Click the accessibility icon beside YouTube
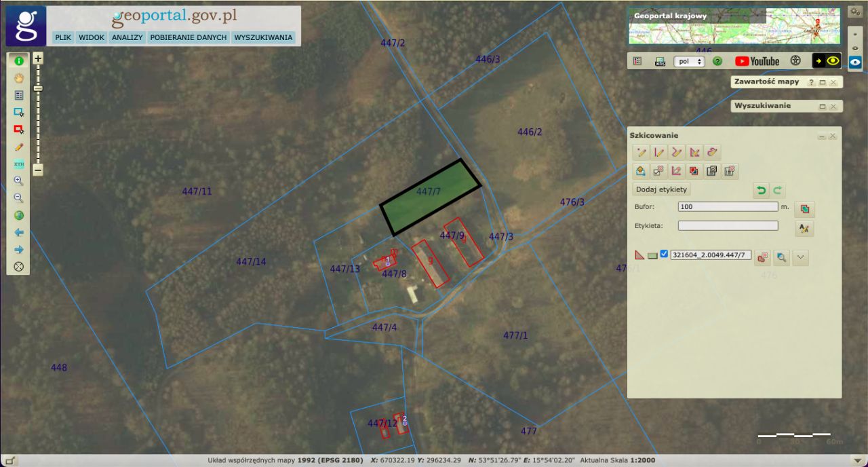 coord(796,61)
